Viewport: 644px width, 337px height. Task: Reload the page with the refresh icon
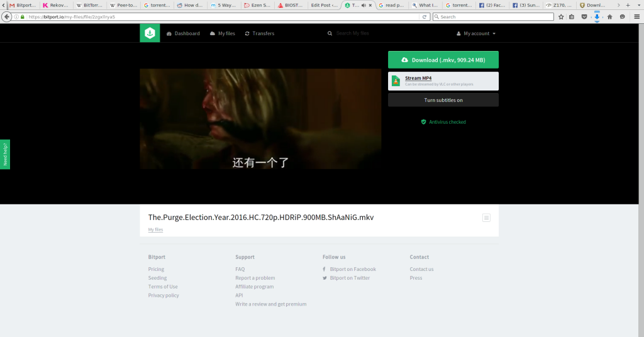425,17
